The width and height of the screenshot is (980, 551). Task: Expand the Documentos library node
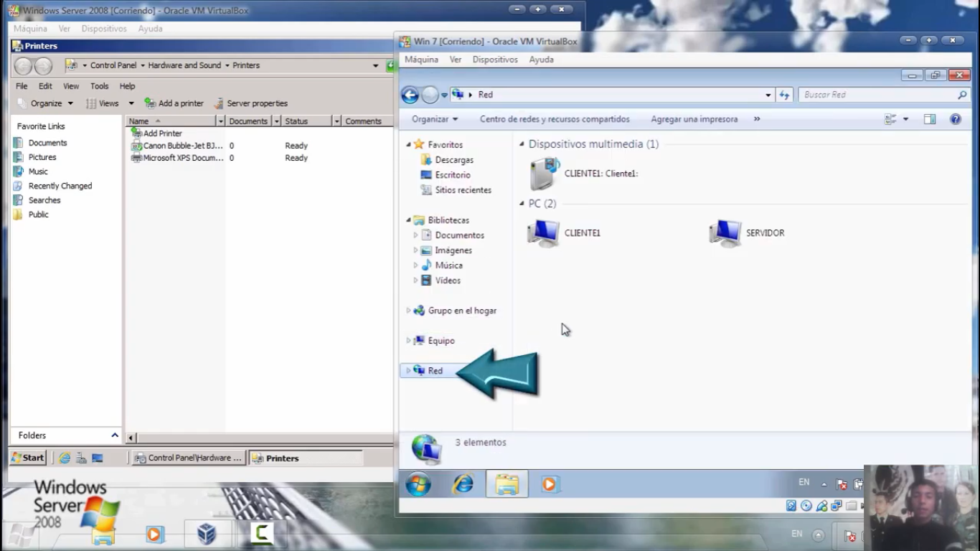(415, 235)
